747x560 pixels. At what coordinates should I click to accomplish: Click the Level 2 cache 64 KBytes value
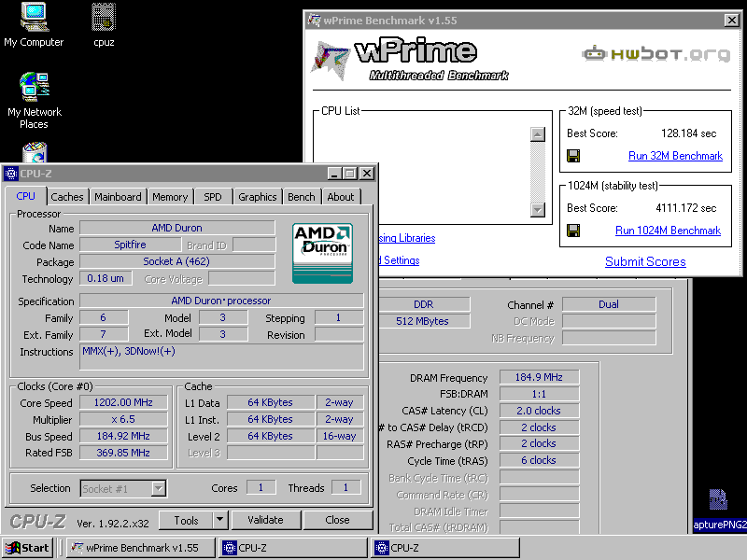pyautogui.click(x=270, y=436)
